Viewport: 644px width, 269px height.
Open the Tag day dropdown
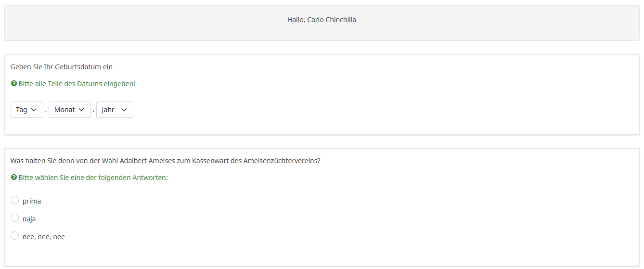(x=26, y=110)
